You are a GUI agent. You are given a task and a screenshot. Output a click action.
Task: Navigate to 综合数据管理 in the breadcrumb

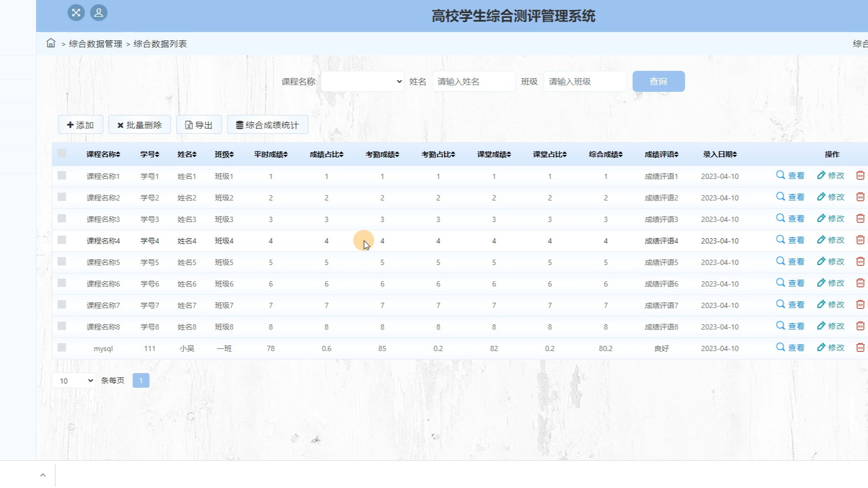click(96, 44)
